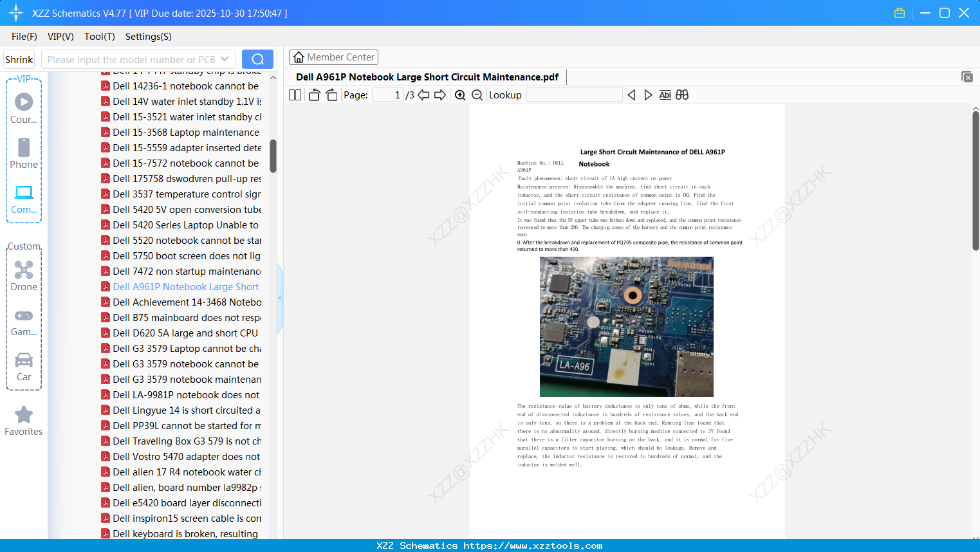Close the open PDF document panel
The width and height of the screenshot is (980, 552).
[967, 77]
